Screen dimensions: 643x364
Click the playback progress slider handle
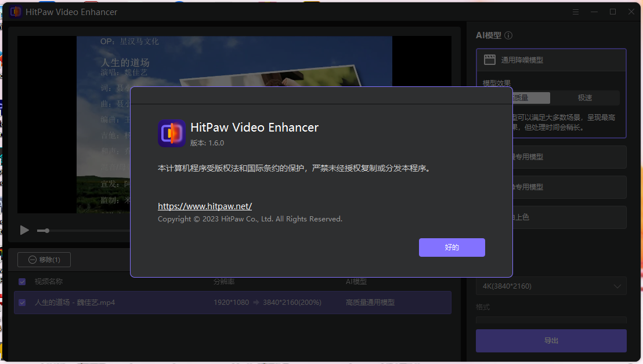tap(47, 231)
